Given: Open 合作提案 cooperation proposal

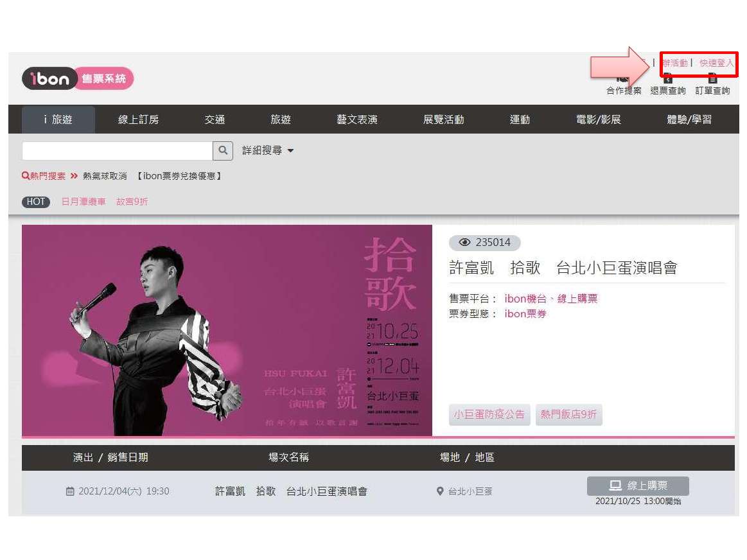Looking at the screenshot, I should coord(624,85).
